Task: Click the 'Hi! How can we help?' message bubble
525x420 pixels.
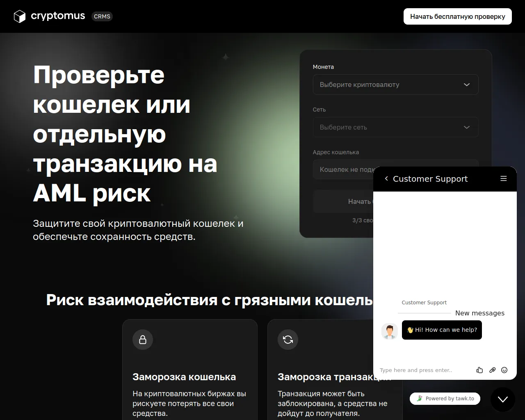Action: click(442, 330)
